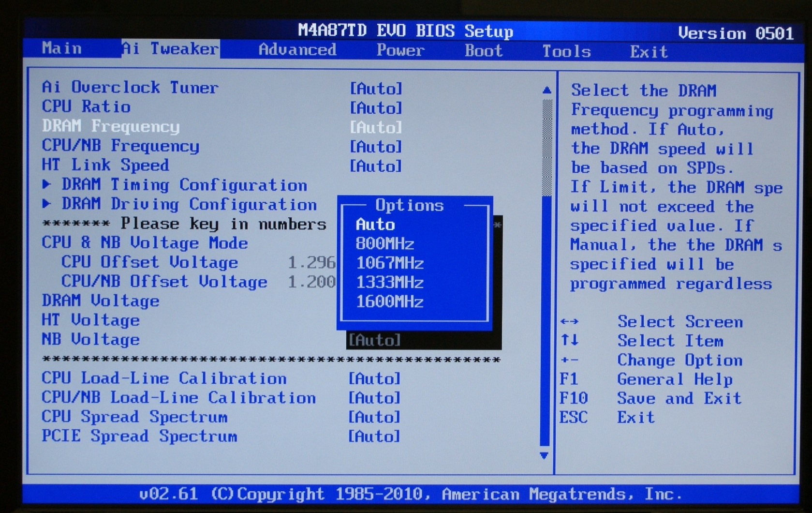
Task: Open Ai Overclock Tuner Auto value
Action: pos(376,89)
